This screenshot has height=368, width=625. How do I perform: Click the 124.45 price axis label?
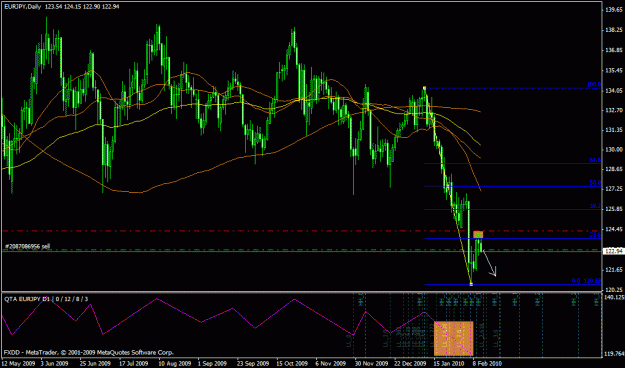coord(613,229)
